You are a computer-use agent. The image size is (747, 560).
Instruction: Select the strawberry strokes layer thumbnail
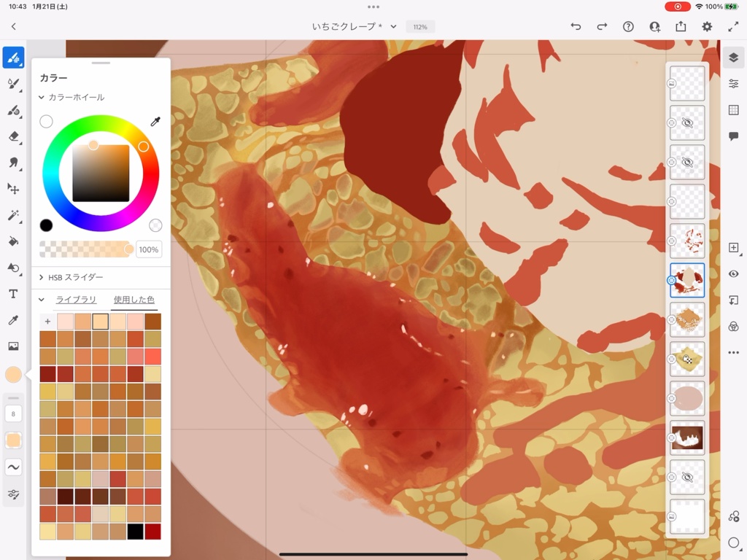687,241
